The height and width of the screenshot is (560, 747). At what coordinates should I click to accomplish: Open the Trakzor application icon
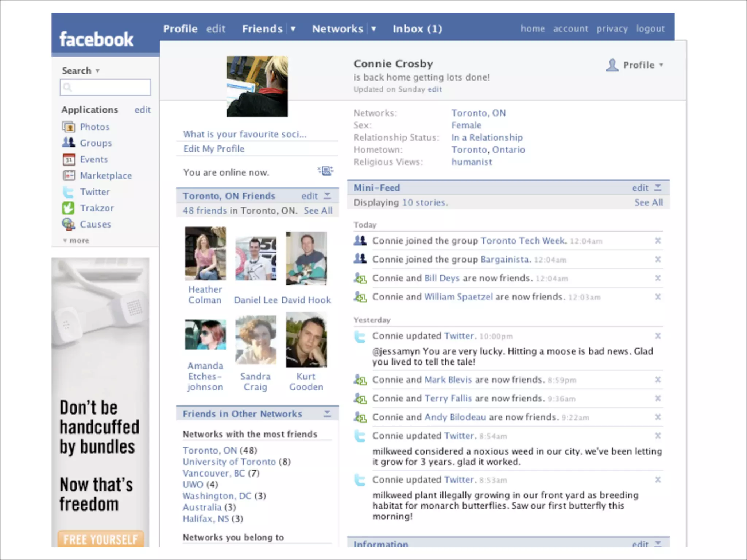(69, 208)
